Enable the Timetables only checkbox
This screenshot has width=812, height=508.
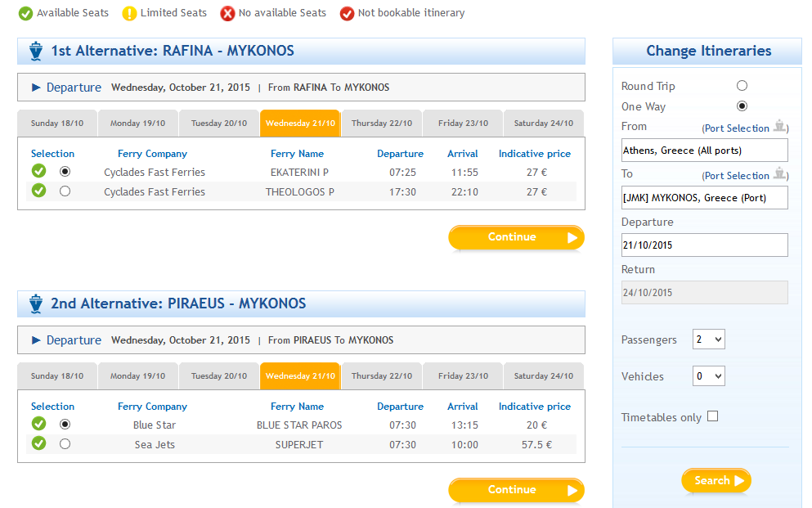(x=712, y=416)
